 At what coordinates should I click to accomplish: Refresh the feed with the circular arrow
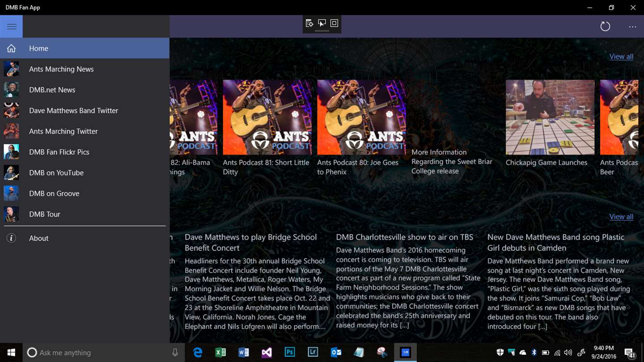[x=605, y=26]
